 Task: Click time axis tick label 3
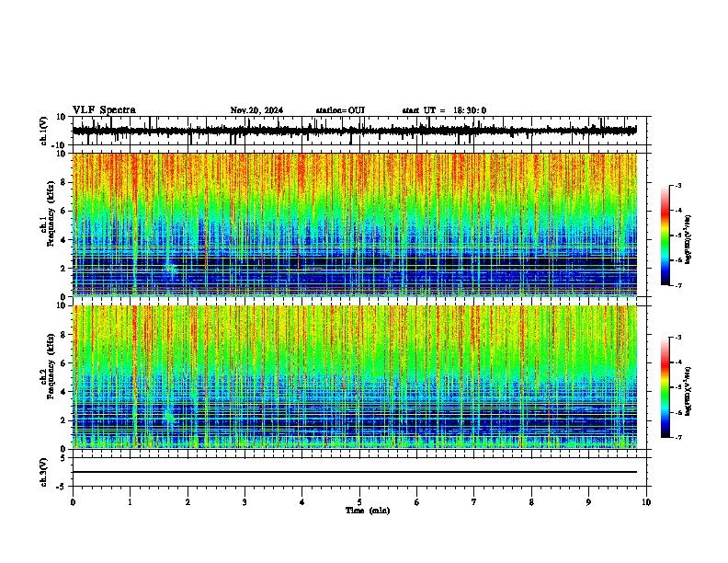[x=245, y=502]
